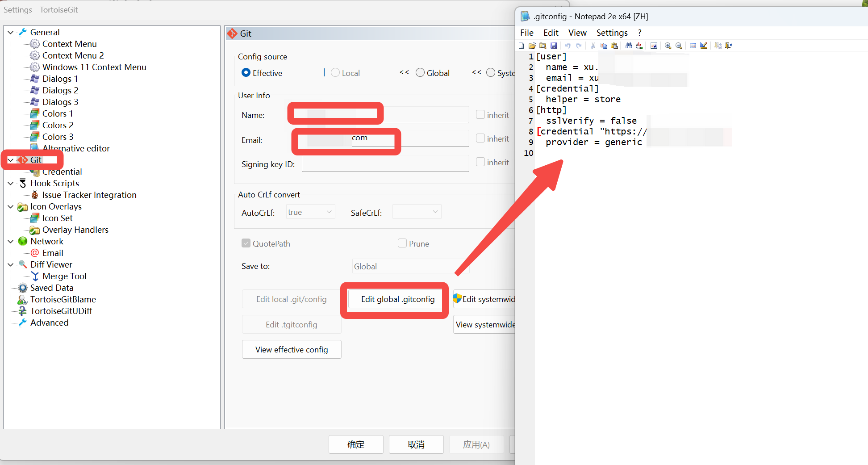Click the Cut scissors icon in Notepad2
Viewport: 868px width, 465px height.
click(x=593, y=46)
